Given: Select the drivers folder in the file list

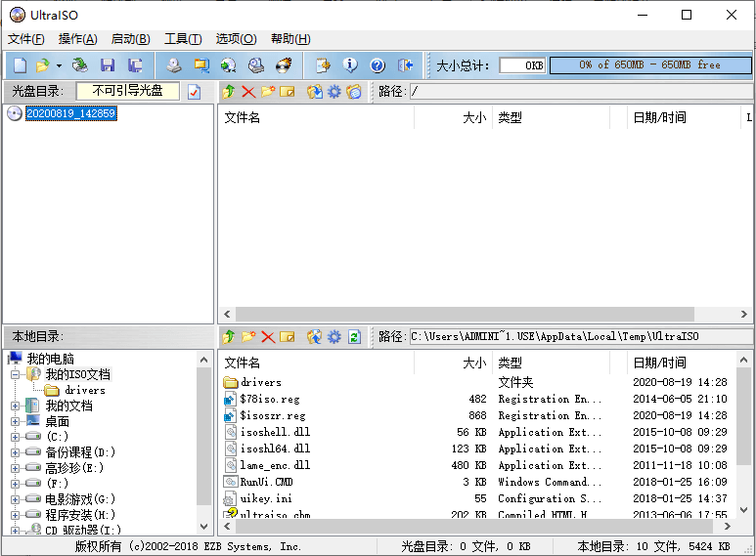Looking at the screenshot, I should click(x=261, y=382).
